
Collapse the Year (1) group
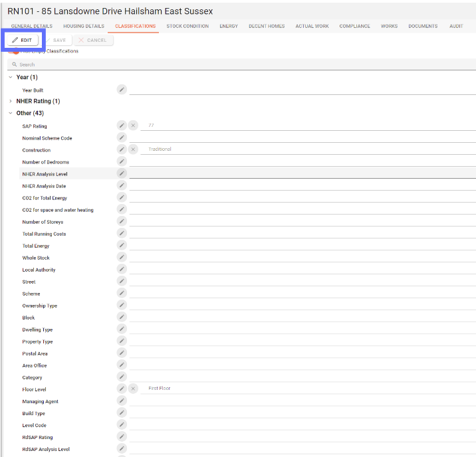[x=11, y=78]
